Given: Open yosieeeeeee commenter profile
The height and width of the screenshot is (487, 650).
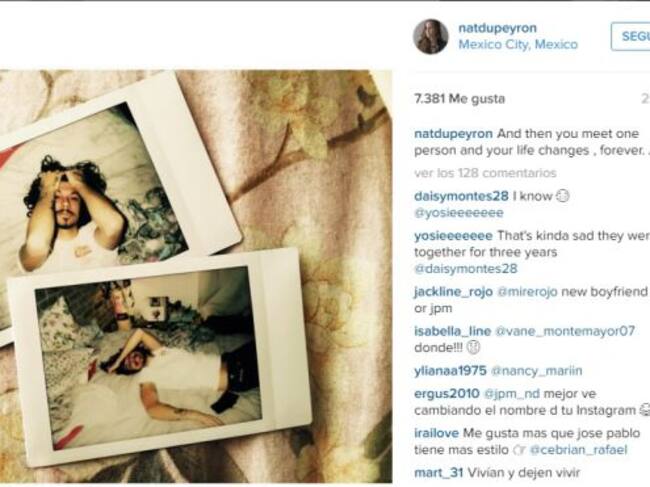Looking at the screenshot, I should [x=454, y=235].
